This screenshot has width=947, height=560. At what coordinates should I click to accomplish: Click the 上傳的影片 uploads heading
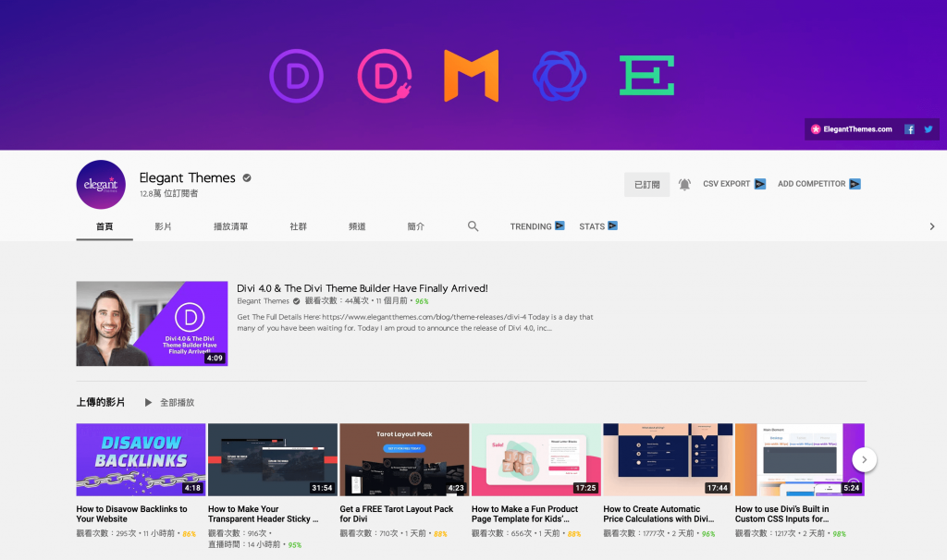[x=101, y=403]
